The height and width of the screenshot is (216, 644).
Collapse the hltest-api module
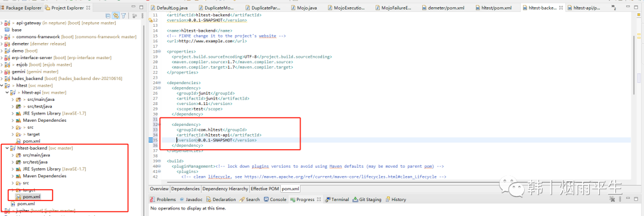tap(7, 92)
